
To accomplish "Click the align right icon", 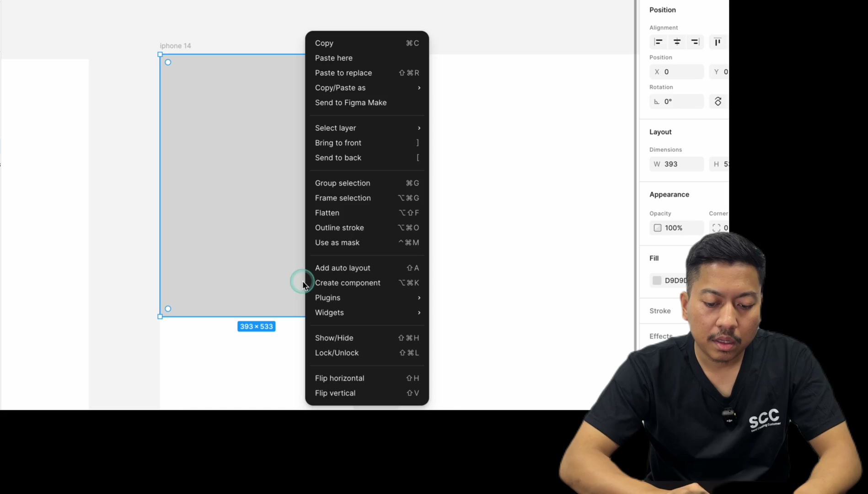I will (695, 42).
